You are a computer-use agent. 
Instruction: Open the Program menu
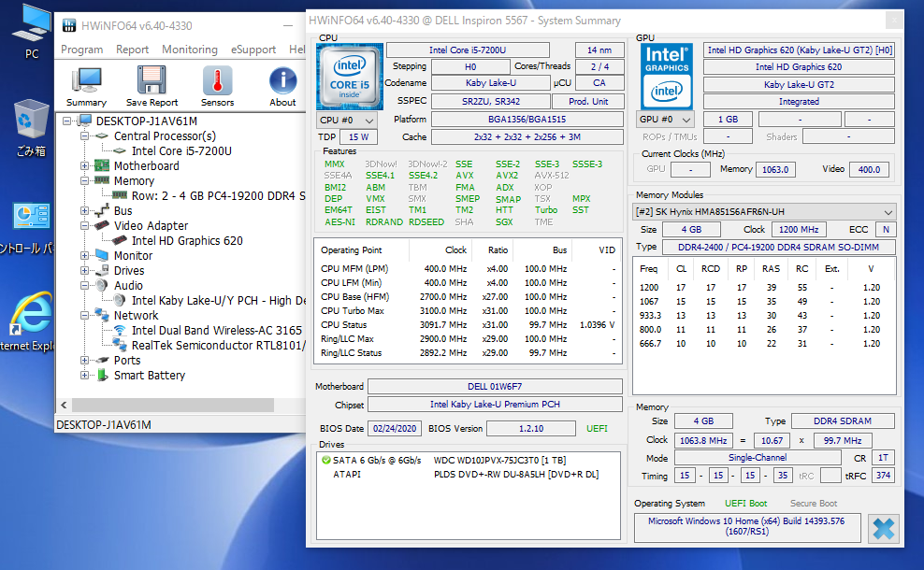tap(82, 50)
